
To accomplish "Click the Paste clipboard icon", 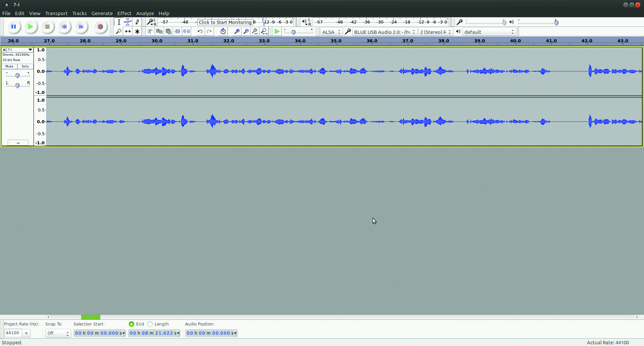I will (168, 32).
